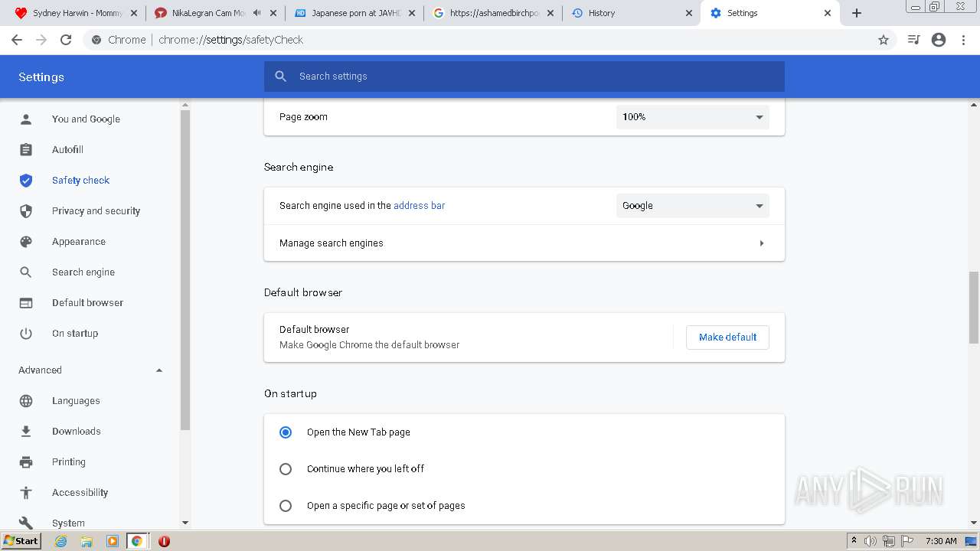Click the Safety check shield icon
Image resolution: width=980 pixels, height=551 pixels.
coord(26,181)
